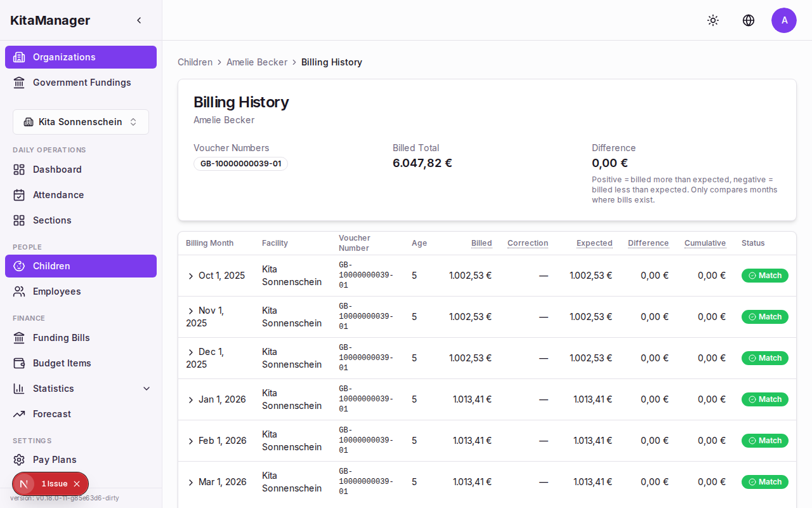Expand the Oct 1, 2025 billing row
Image resolution: width=812 pixels, height=508 pixels.
tap(190, 276)
